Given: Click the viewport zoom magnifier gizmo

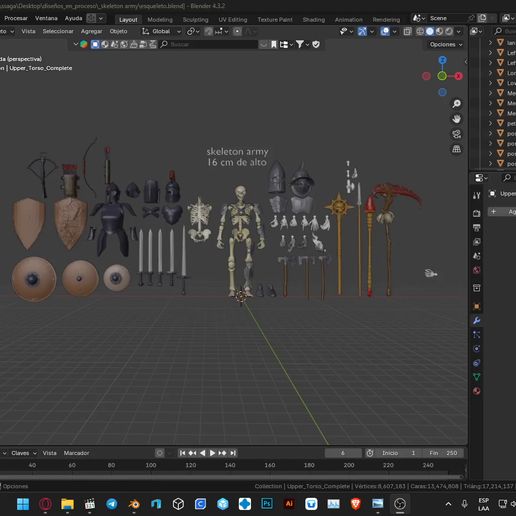Looking at the screenshot, I should click(456, 104).
